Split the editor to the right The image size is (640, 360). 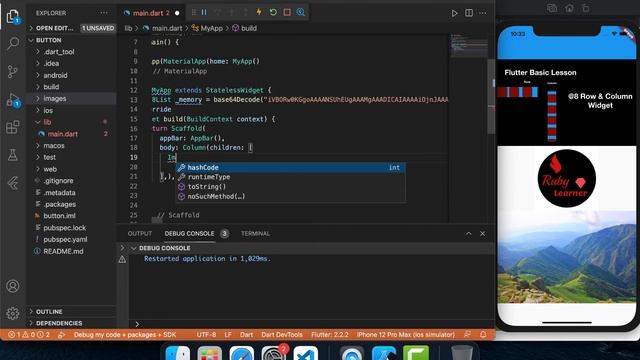click(469, 13)
